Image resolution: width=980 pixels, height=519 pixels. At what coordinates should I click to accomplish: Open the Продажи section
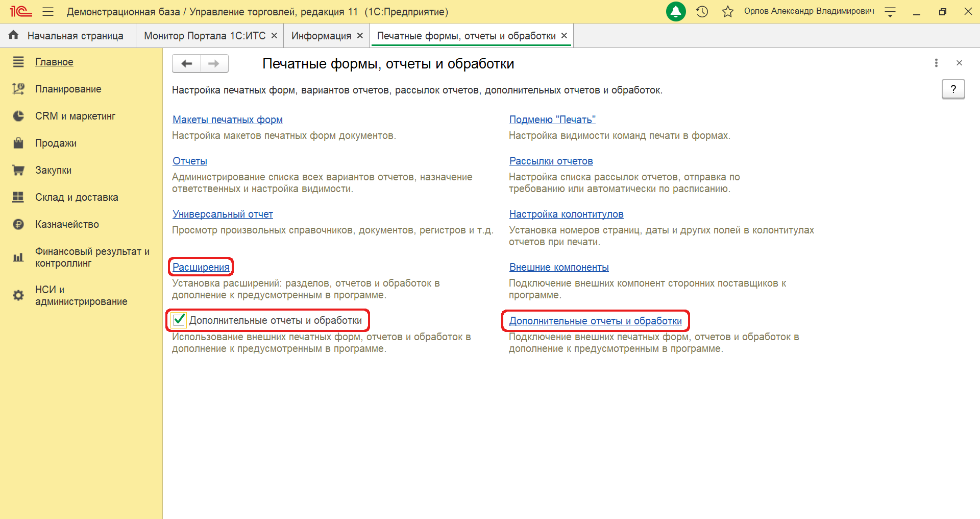[56, 144]
